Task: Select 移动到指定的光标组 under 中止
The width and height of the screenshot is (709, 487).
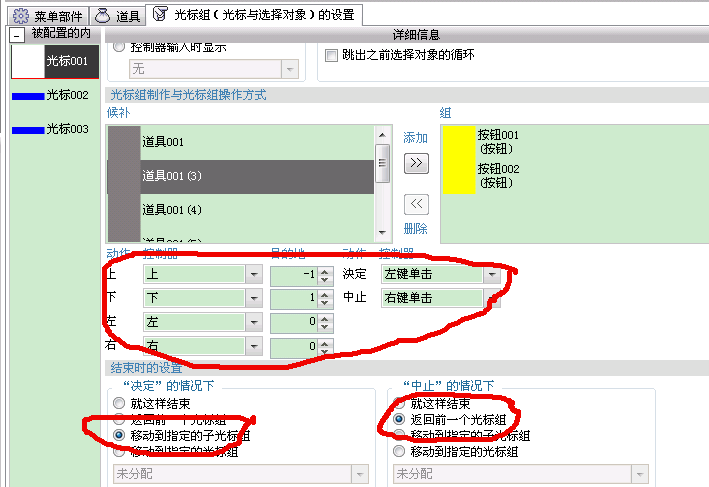Action: [x=399, y=451]
